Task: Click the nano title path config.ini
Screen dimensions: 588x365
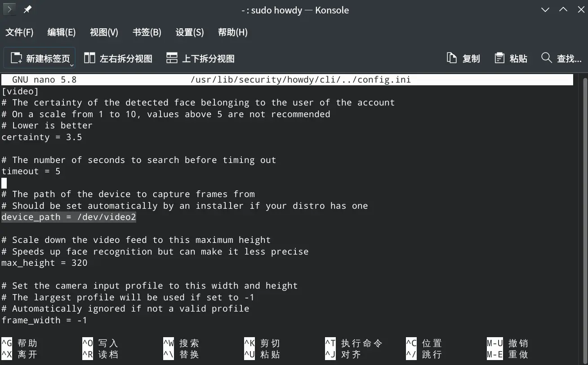Action: 301,80
